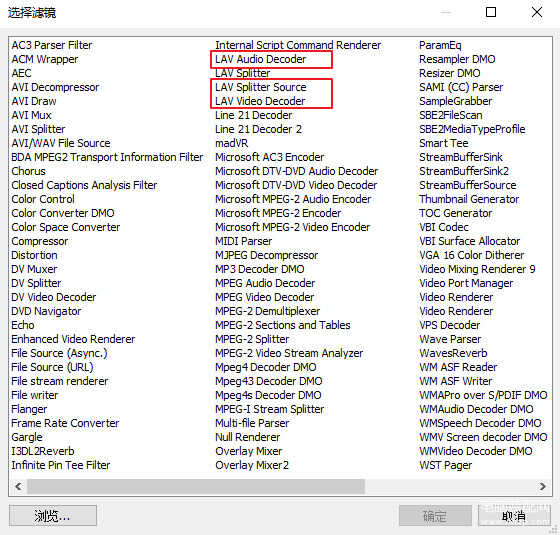Select Microsoft DTV-DVD Video Decoder
560x535 pixels.
[x=296, y=185]
